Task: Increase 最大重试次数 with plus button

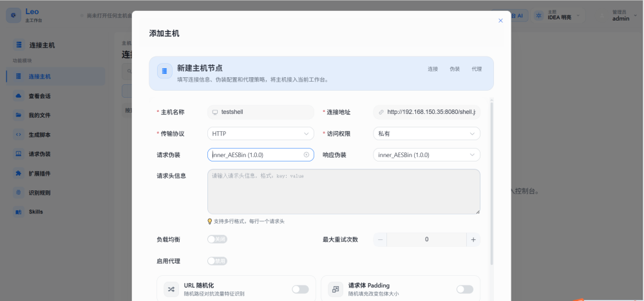Action: 473,239
